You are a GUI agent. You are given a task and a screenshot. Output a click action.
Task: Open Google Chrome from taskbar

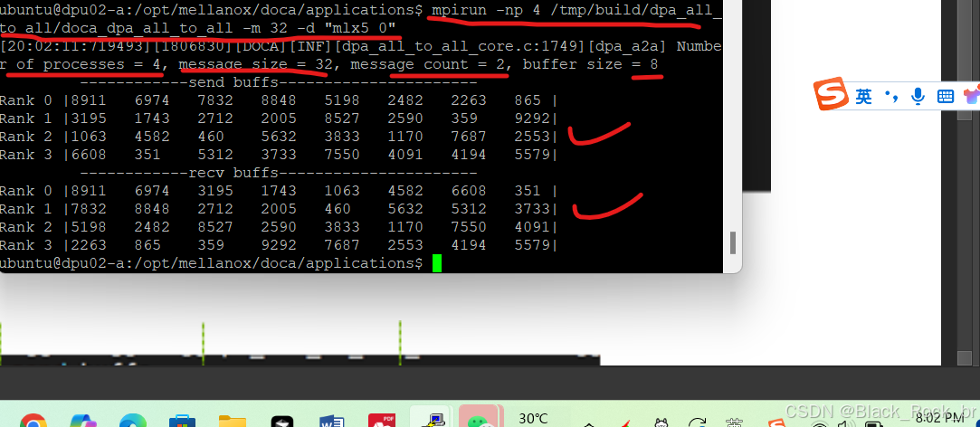(33, 422)
